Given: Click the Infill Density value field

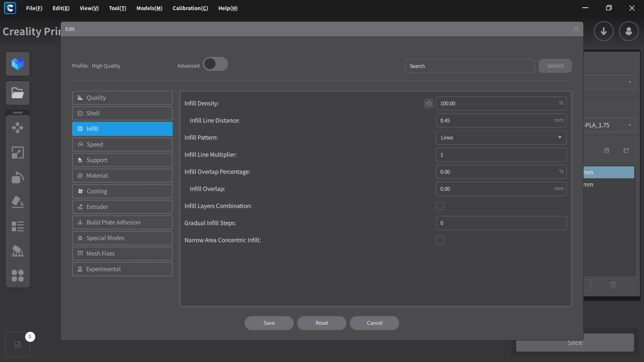Looking at the screenshot, I should point(501,104).
